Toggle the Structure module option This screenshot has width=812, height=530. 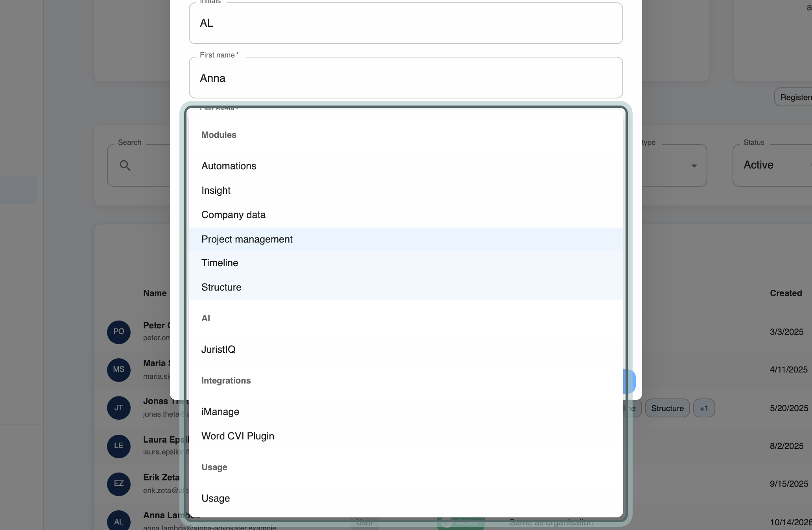pos(406,287)
